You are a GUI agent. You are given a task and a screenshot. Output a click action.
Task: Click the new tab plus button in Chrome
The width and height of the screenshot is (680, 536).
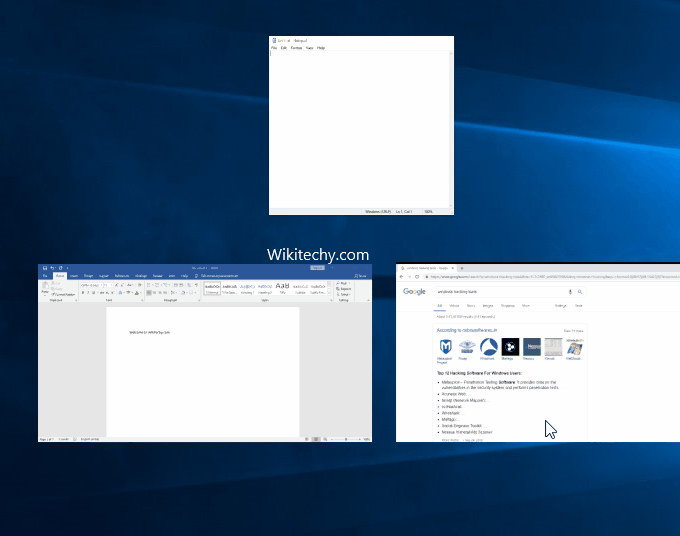pyautogui.click(x=462, y=268)
